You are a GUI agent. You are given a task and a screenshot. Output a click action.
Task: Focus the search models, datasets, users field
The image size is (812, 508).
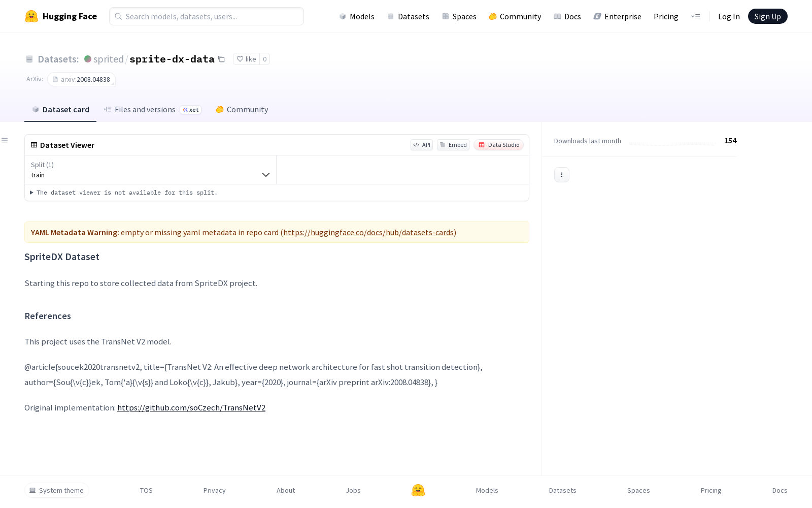[x=207, y=16]
